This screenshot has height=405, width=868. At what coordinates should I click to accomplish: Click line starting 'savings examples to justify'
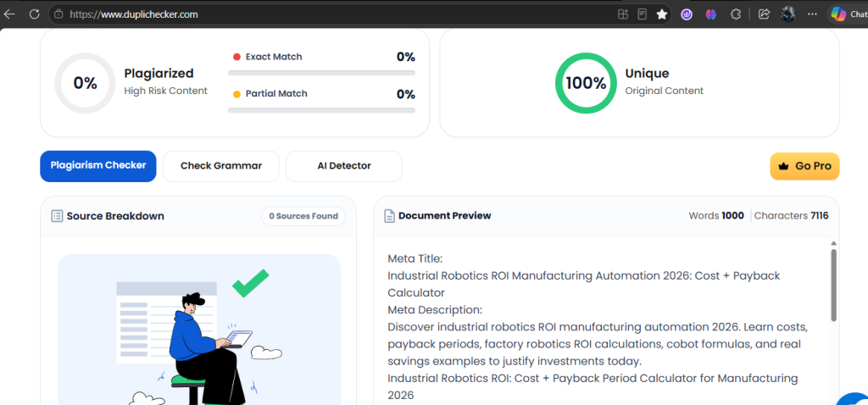(x=515, y=361)
